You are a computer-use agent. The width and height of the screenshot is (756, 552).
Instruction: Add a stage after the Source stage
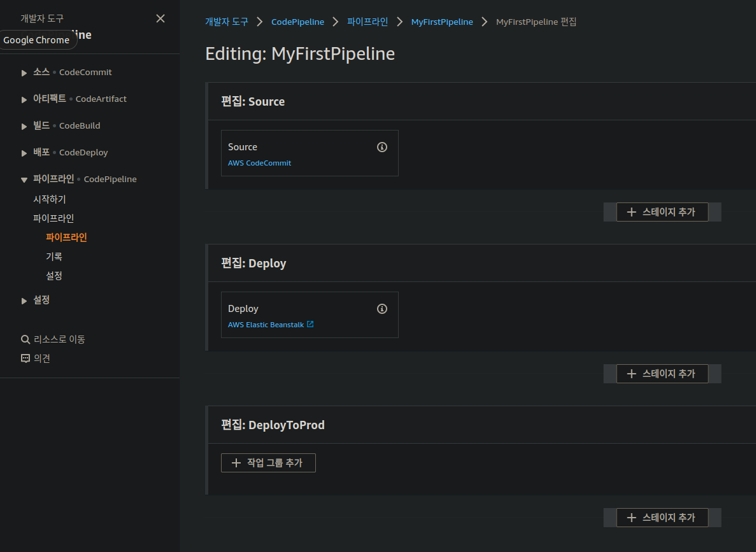pyautogui.click(x=662, y=212)
